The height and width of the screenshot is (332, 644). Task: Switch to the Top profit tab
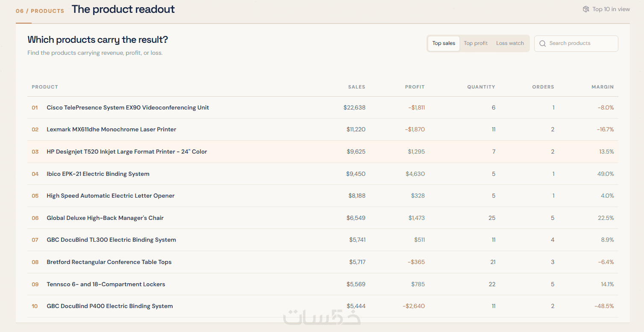point(476,43)
